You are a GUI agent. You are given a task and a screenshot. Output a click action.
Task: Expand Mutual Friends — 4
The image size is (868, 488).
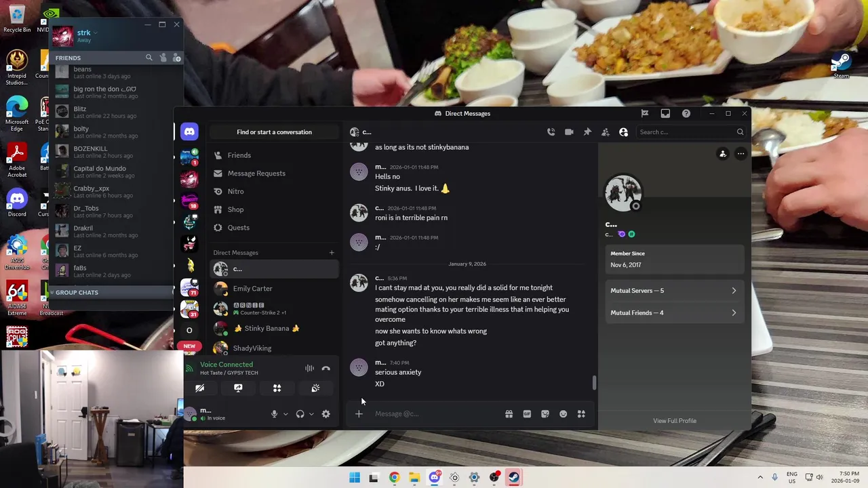click(673, 312)
